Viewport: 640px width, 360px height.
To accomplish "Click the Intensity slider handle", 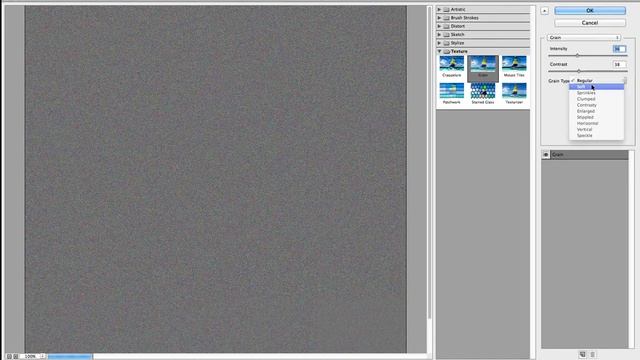I will pyautogui.click(x=577, y=56).
